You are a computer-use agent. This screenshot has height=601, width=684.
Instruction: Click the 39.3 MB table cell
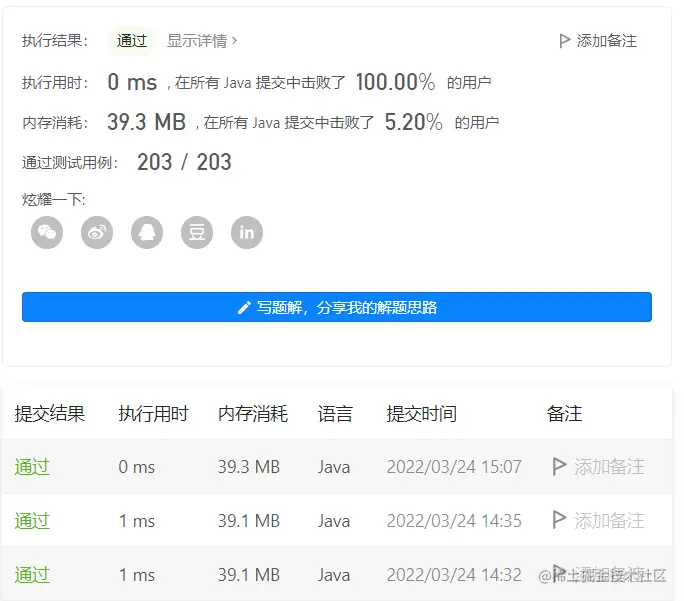pos(249,467)
